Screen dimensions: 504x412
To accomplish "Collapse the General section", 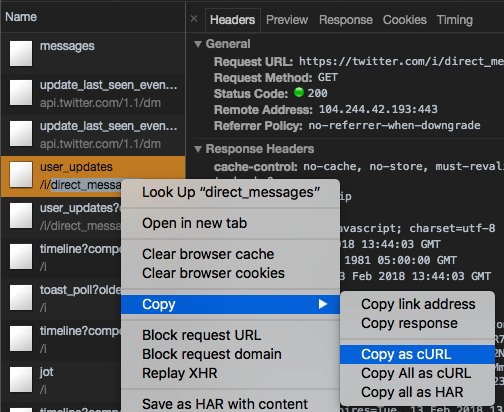I will point(198,44).
